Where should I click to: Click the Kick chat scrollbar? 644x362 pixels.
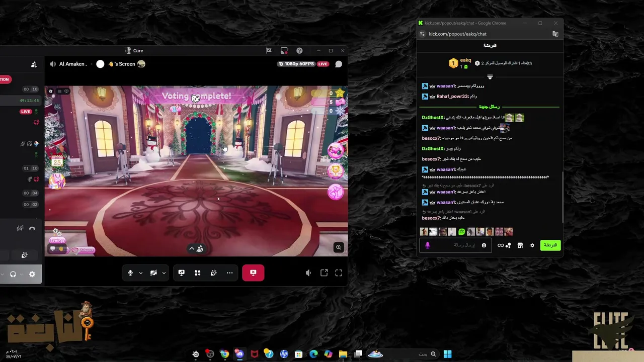coord(562,196)
